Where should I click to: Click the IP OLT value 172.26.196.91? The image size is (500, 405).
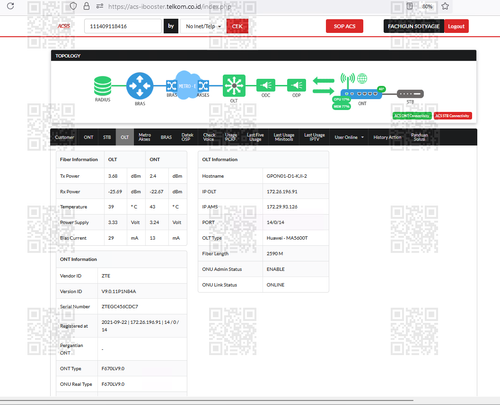(x=282, y=192)
